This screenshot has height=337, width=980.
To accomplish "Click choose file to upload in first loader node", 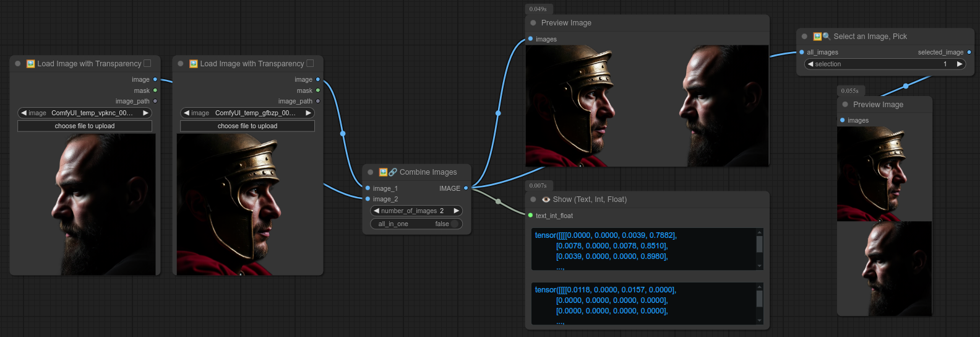I will tap(85, 126).
